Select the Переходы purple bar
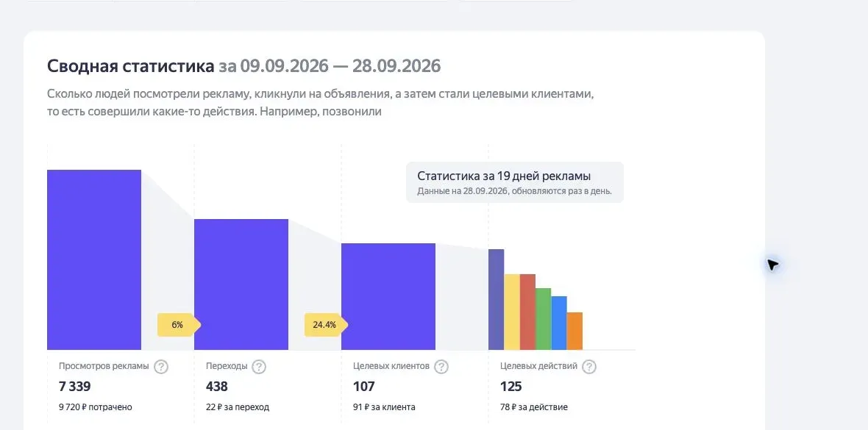Image resolution: width=868 pixels, height=430 pixels. 241,284
